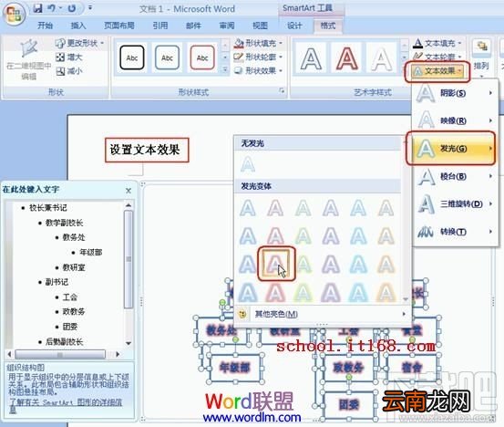Open 文本填充 text fill dropdown

437,43
